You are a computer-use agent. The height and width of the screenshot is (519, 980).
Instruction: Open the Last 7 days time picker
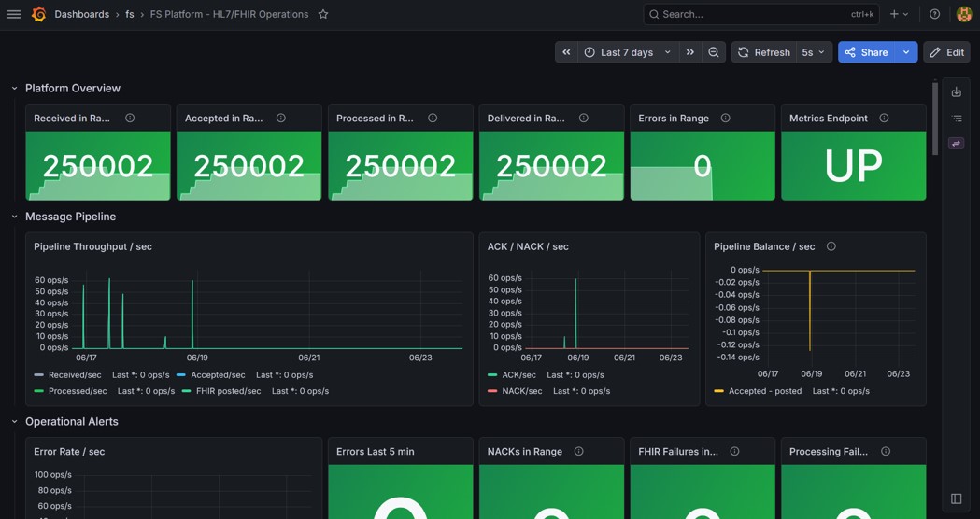pos(628,52)
